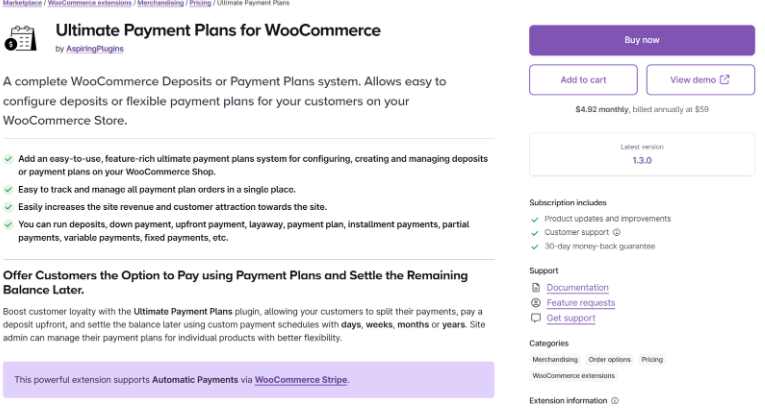This screenshot has width=765, height=418.
Task: Go to WooCommerce extensions breadcrumb
Action: pos(88,4)
